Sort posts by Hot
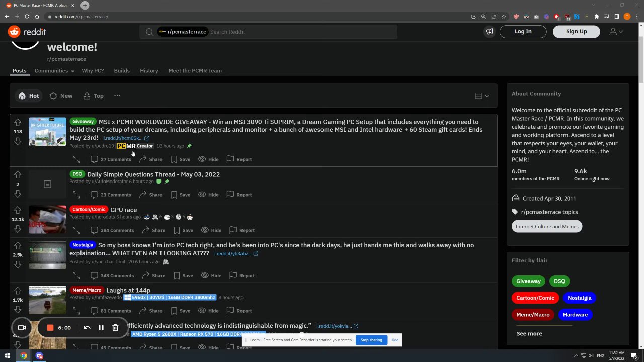Screen dimensions: 644x362 click(29, 96)
